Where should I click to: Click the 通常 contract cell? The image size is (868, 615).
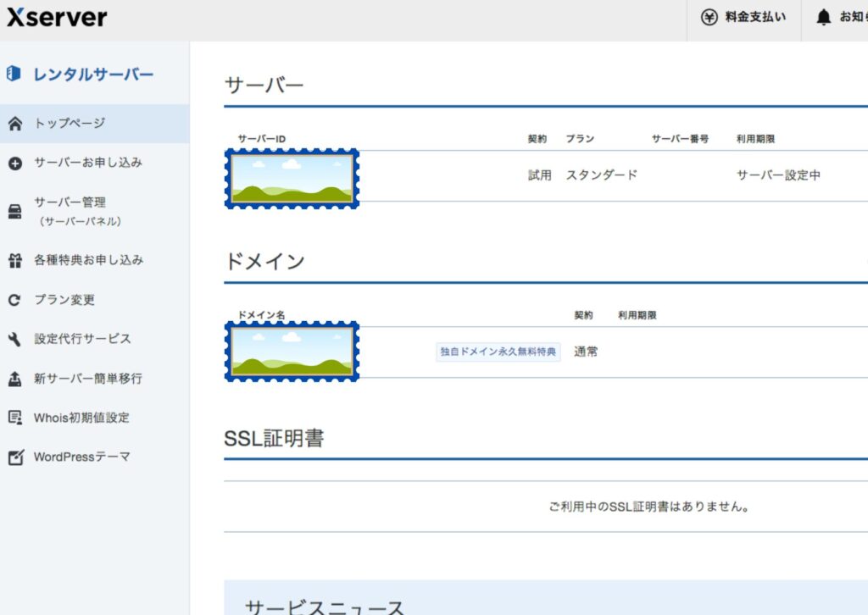[x=586, y=352]
